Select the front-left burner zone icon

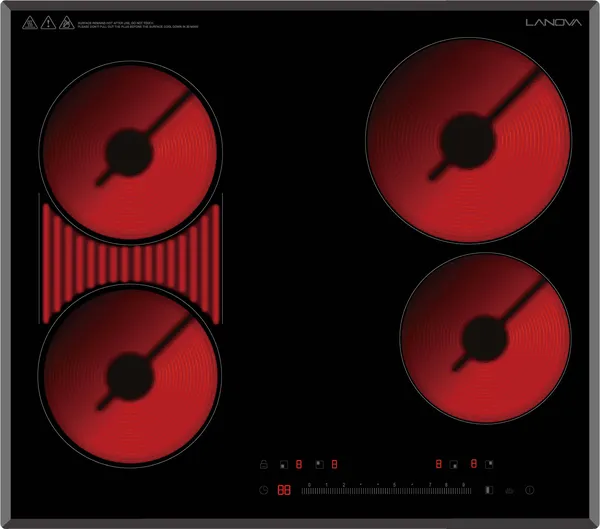click(x=284, y=465)
